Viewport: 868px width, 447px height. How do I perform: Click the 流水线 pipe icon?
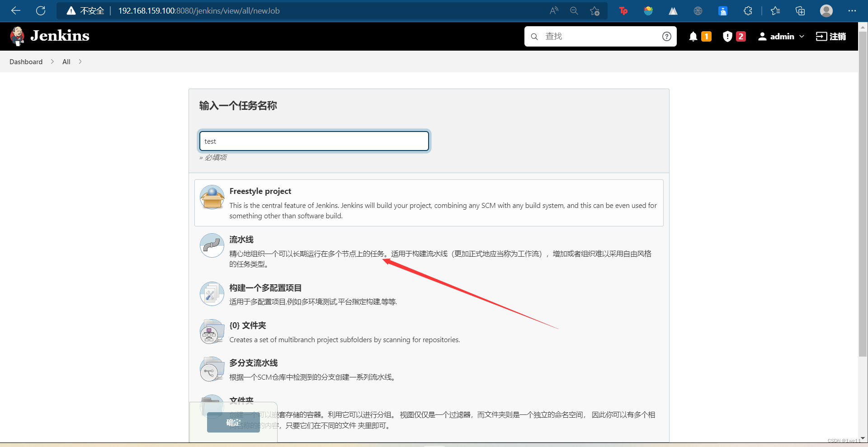coord(212,245)
